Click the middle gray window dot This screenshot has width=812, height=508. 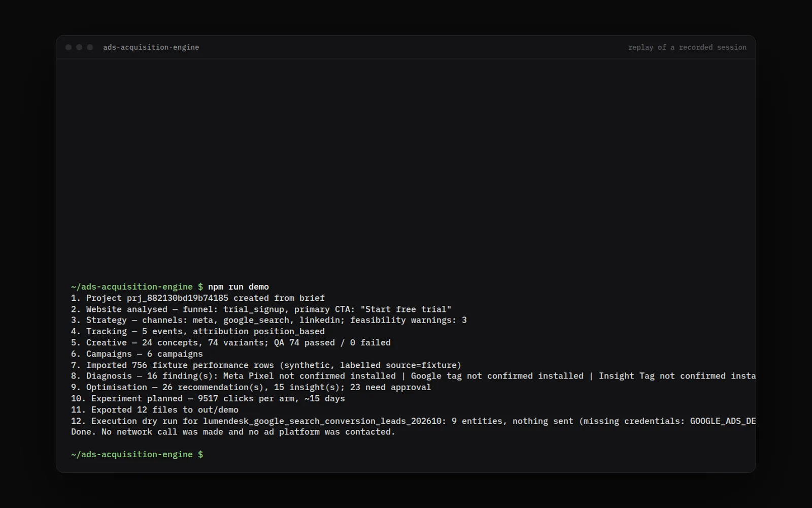(x=79, y=47)
